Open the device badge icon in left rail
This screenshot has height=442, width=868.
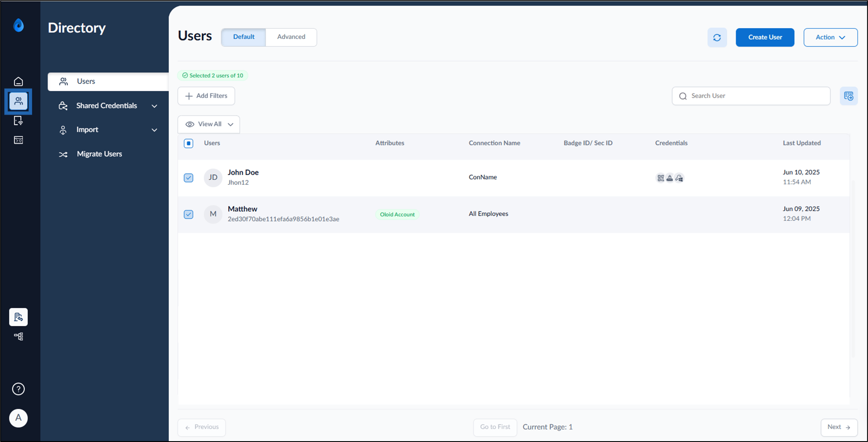coord(18,121)
